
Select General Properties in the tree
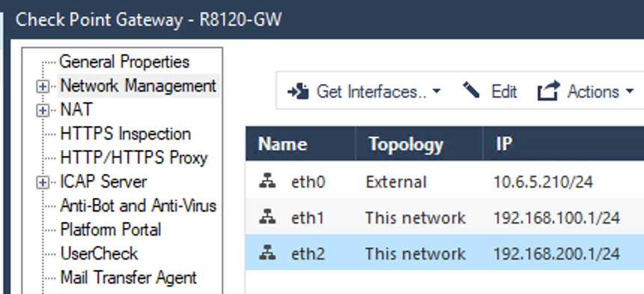point(124,62)
